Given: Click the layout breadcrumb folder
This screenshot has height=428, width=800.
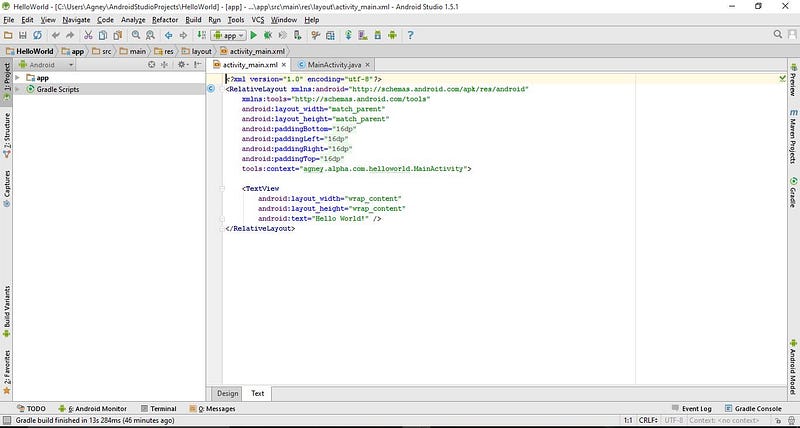Looking at the screenshot, I should tap(196, 51).
